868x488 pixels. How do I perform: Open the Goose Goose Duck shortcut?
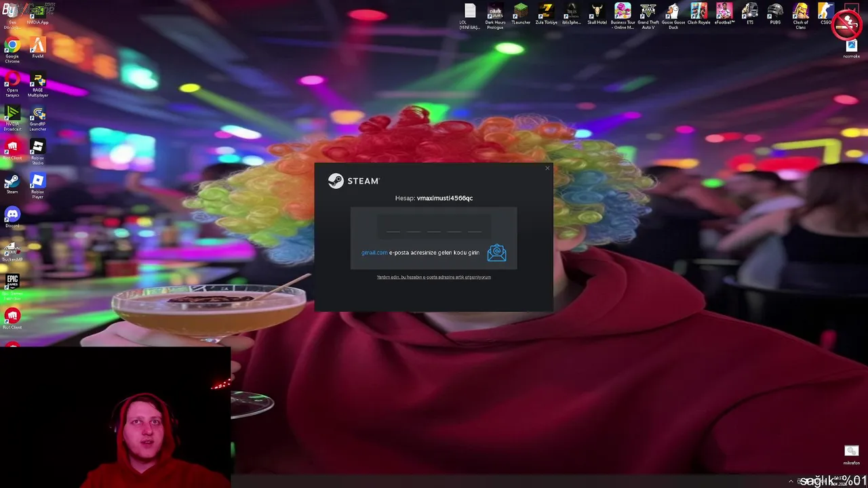673,16
